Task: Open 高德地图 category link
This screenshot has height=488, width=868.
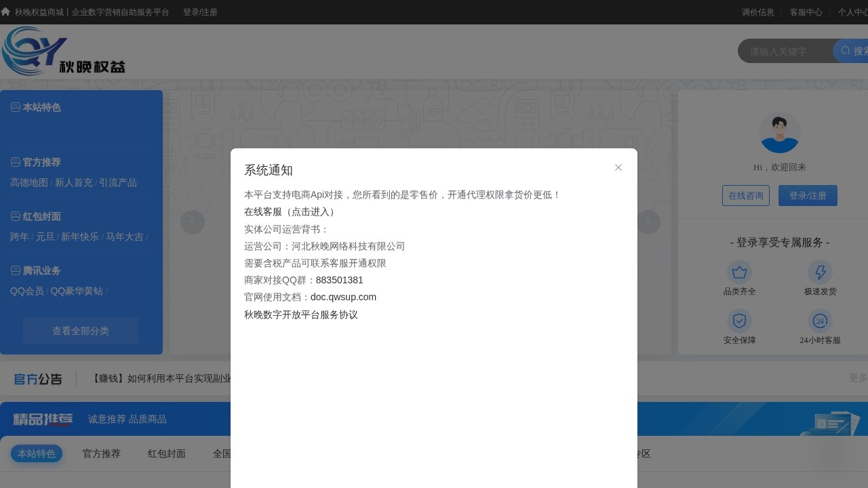Action: tap(29, 182)
